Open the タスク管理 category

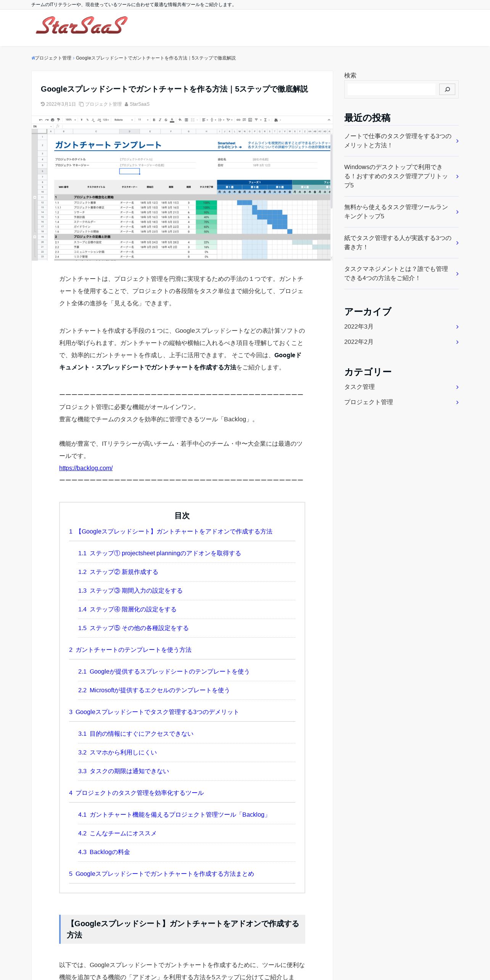click(359, 387)
